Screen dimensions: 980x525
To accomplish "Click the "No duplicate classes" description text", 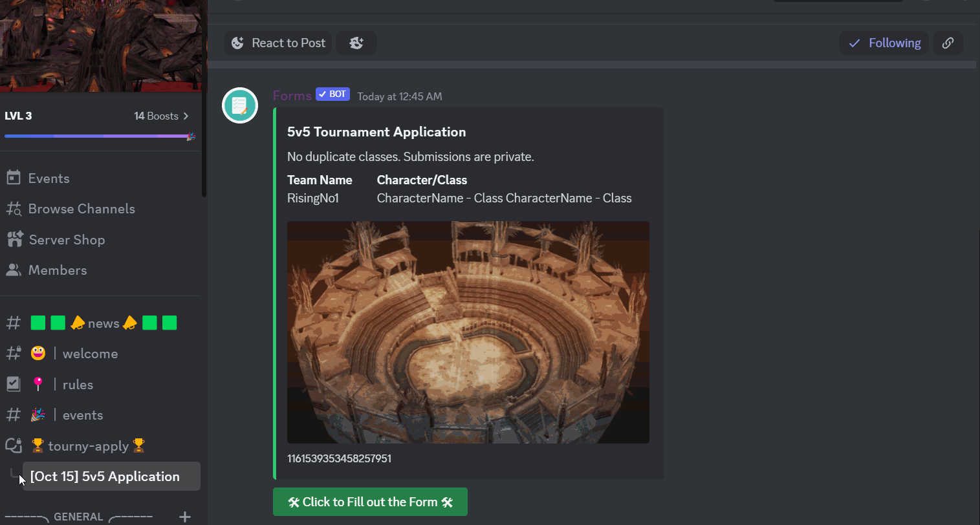I will tap(410, 156).
